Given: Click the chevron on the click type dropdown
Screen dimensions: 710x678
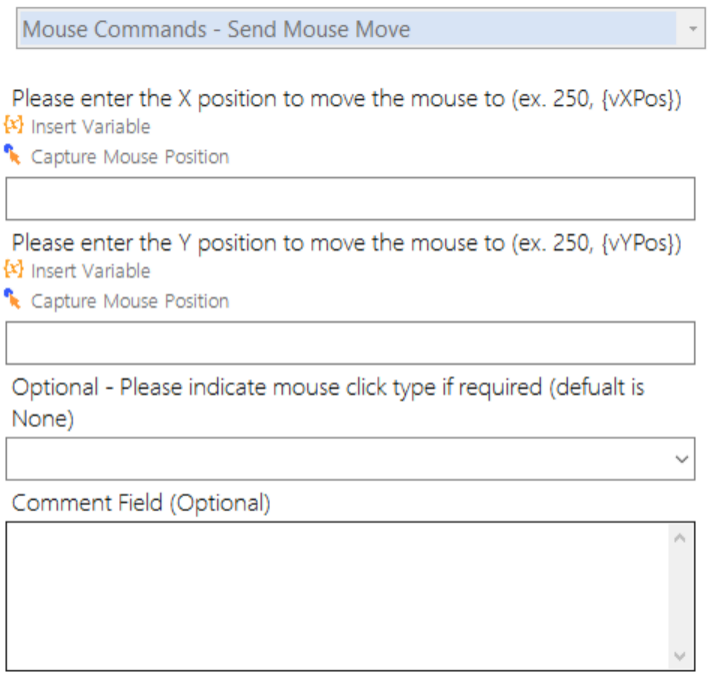Looking at the screenshot, I should coord(682,459).
